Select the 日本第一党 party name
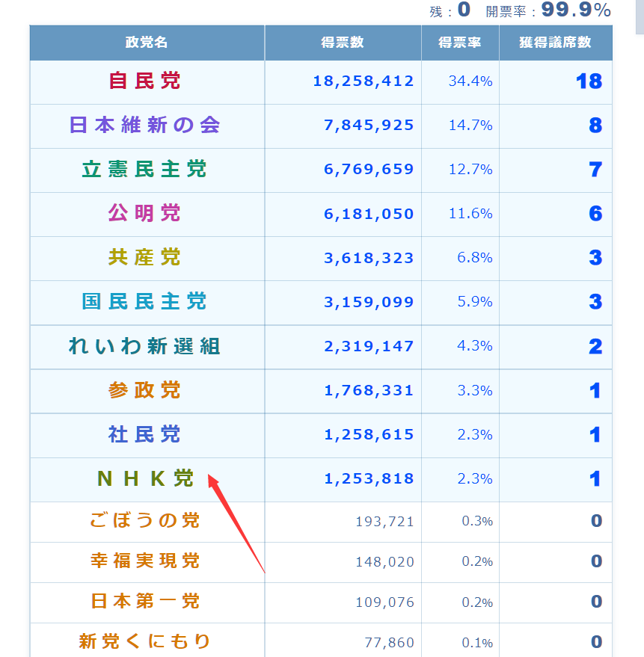The width and height of the screenshot is (644, 657). (x=144, y=601)
